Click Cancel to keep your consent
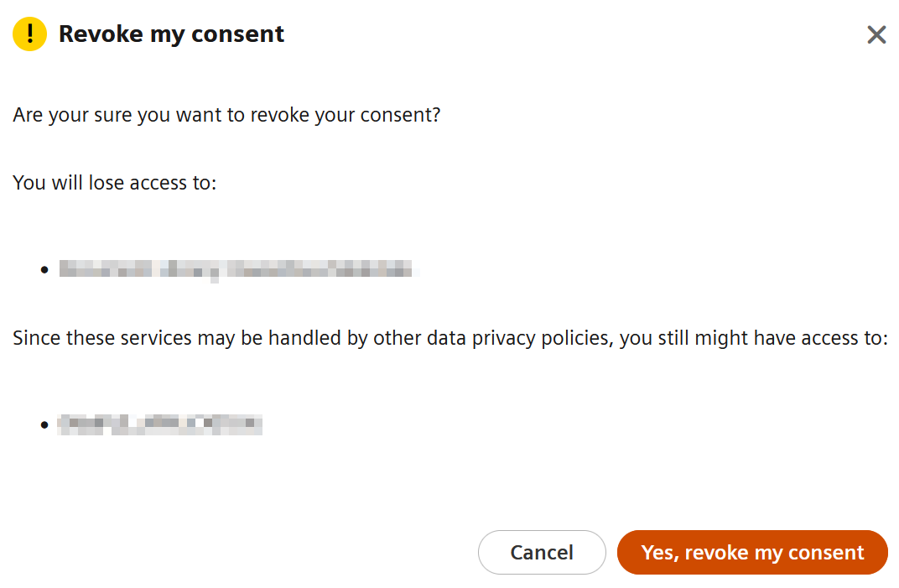Screen dimensions: 899x588 542,552
